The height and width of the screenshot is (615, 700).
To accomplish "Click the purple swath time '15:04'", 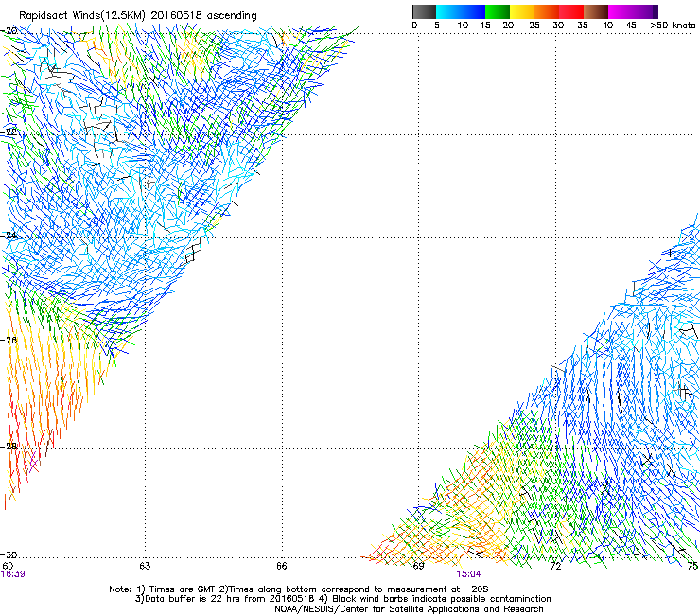I will tap(469, 574).
